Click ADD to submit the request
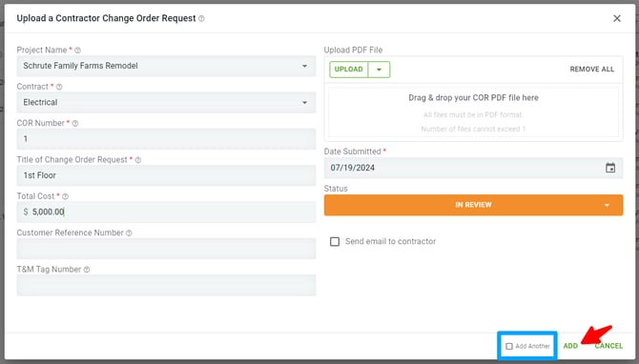Screen dimensions: 639x364 pyautogui.click(x=570, y=346)
